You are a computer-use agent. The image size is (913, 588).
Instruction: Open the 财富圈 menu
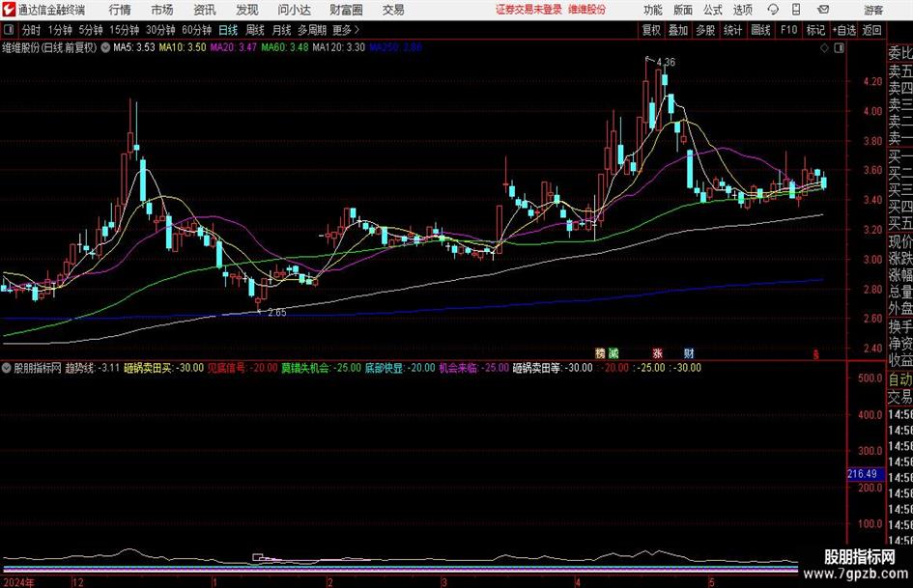346,10
